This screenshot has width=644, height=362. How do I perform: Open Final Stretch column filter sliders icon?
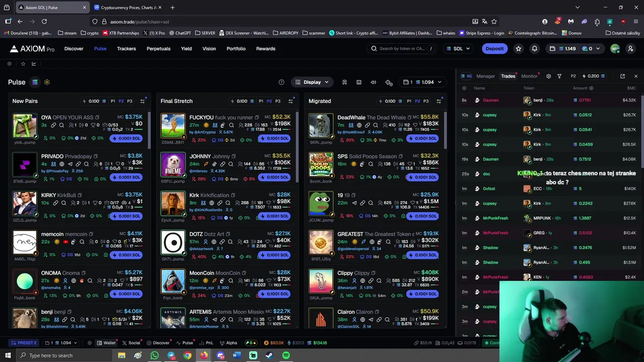click(290, 101)
